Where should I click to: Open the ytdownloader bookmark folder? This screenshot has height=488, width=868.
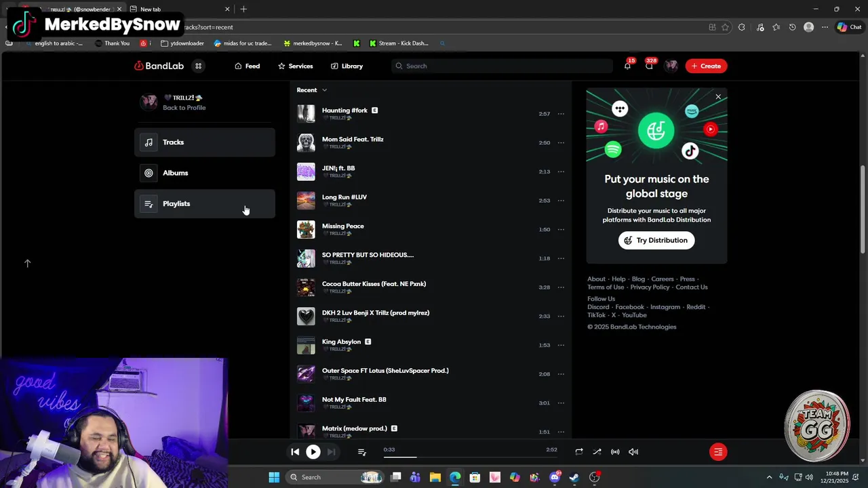point(182,43)
